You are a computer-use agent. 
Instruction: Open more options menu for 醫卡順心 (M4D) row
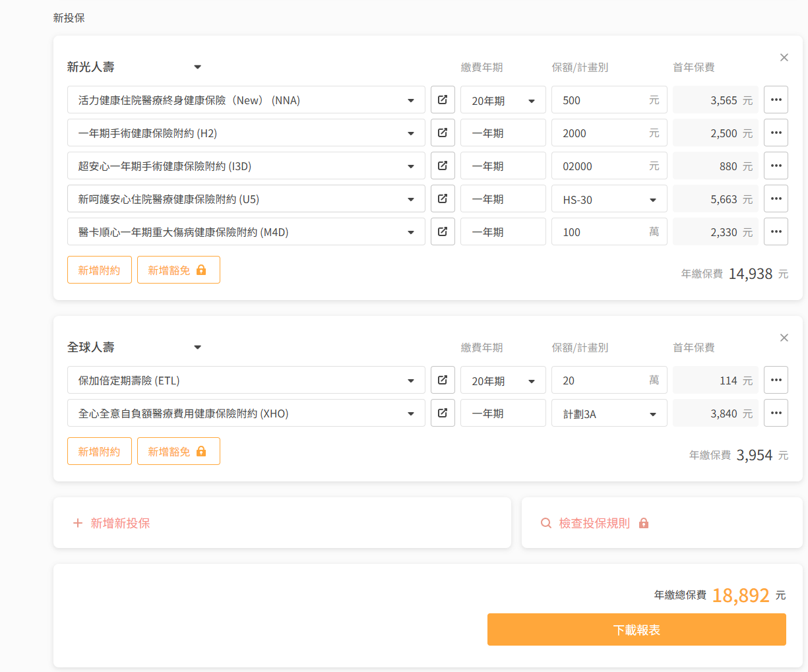click(776, 232)
